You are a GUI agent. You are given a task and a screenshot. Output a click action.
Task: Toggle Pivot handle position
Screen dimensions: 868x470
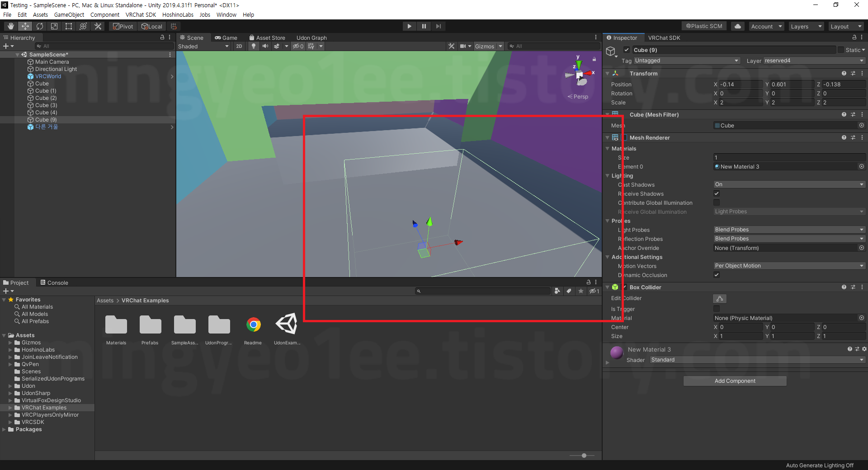[x=123, y=26]
